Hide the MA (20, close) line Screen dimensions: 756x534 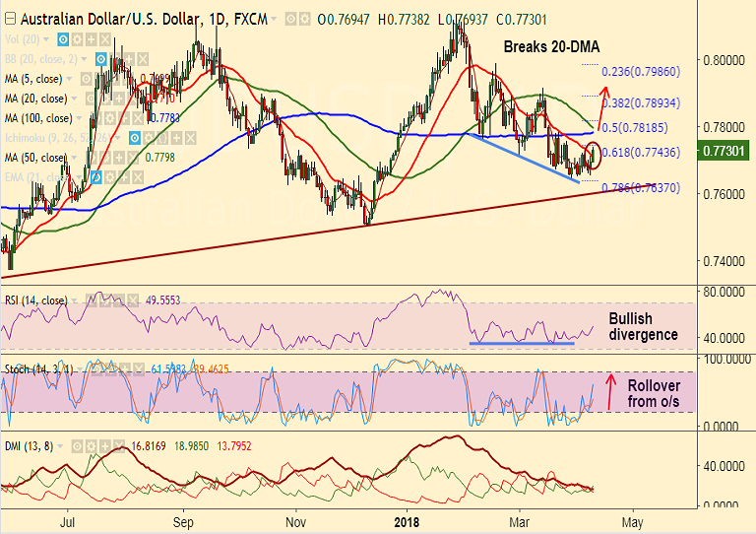tap(92, 99)
